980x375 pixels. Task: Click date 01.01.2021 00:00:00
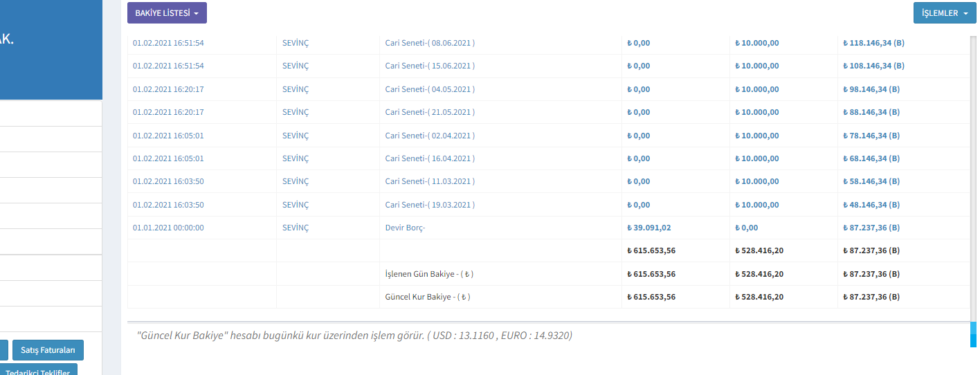[x=168, y=228]
